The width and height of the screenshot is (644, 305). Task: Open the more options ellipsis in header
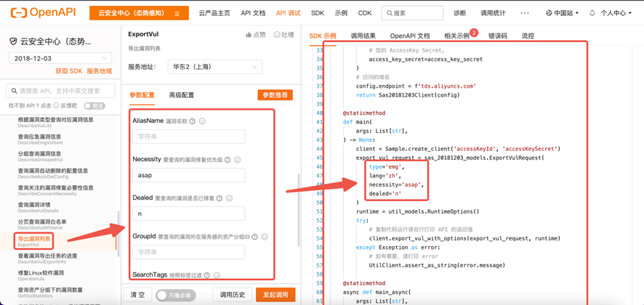click(x=525, y=13)
